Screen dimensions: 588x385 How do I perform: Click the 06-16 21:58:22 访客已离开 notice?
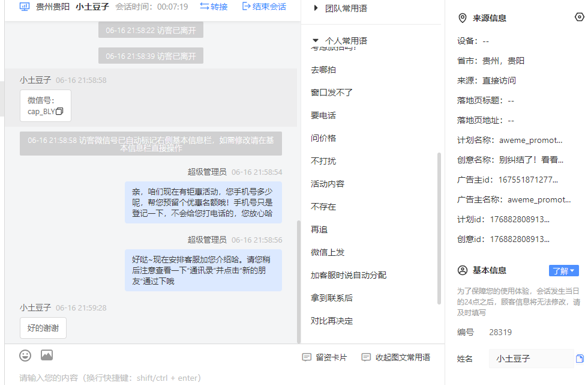point(151,30)
